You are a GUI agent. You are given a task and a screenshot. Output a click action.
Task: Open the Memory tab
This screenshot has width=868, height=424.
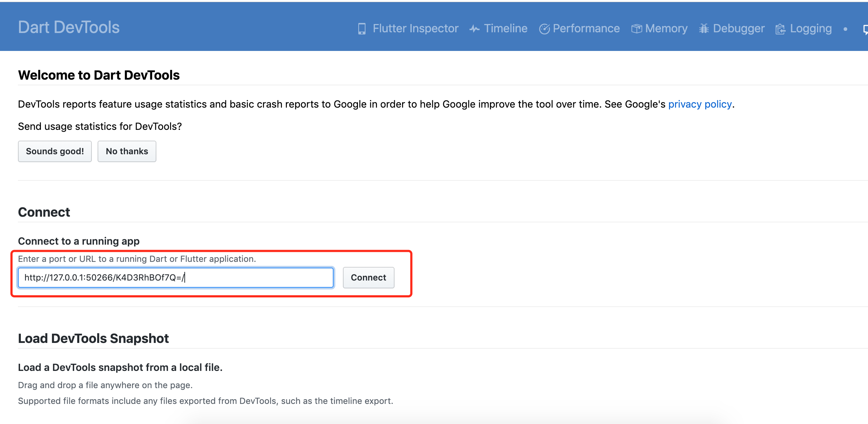pyautogui.click(x=666, y=28)
